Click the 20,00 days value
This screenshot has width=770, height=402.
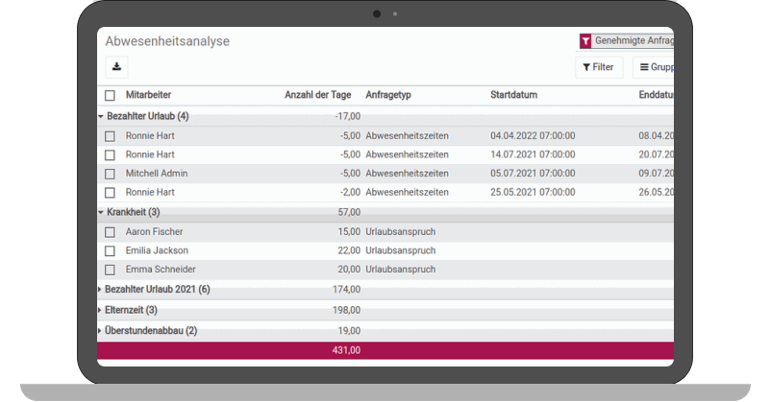(x=349, y=269)
